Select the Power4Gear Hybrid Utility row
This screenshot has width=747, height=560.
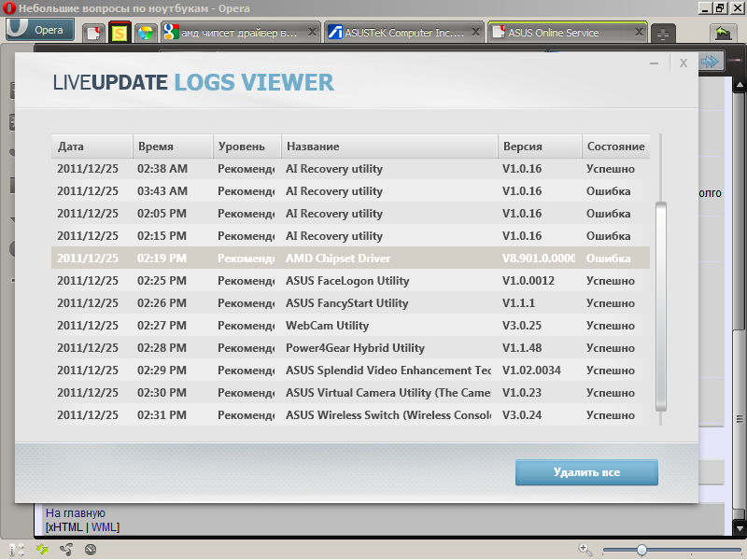pos(350,347)
